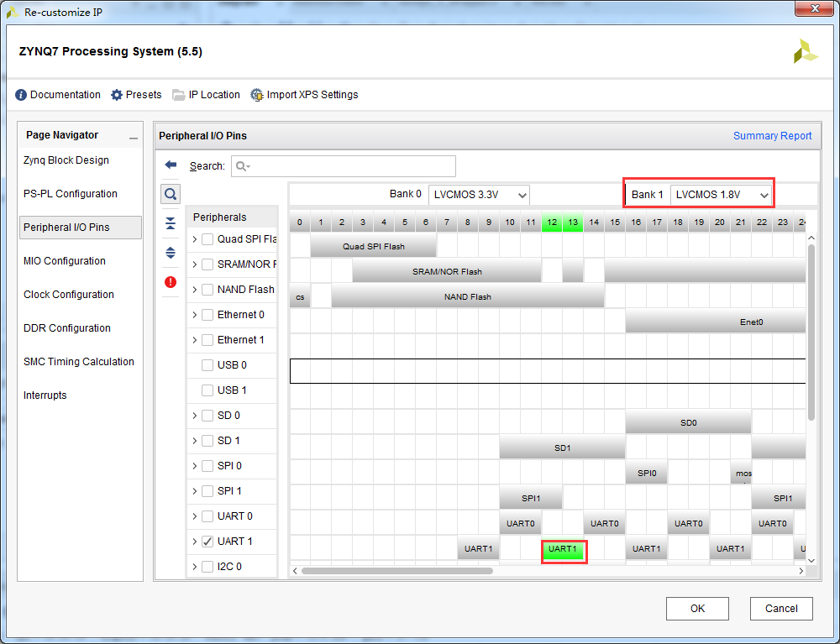Enable the SD 0 checkbox

[x=207, y=416]
